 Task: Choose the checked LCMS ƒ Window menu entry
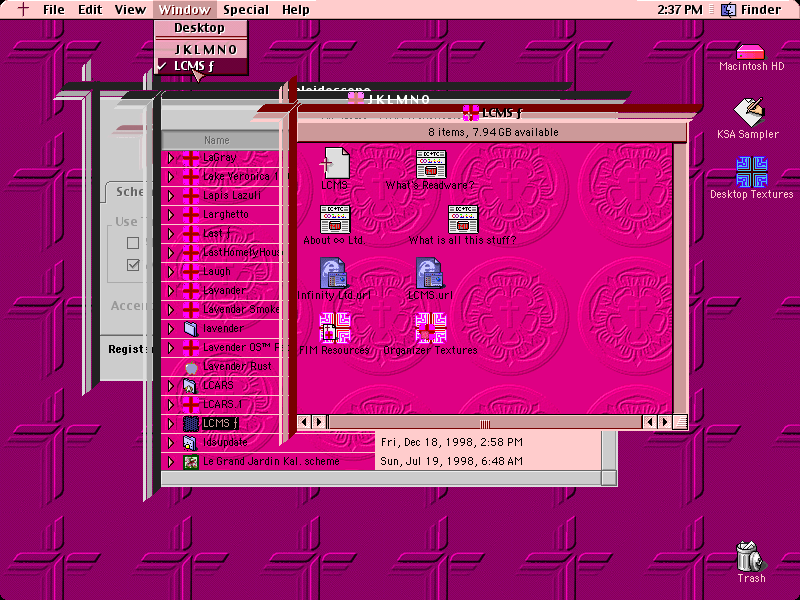[x=201, y=66]
